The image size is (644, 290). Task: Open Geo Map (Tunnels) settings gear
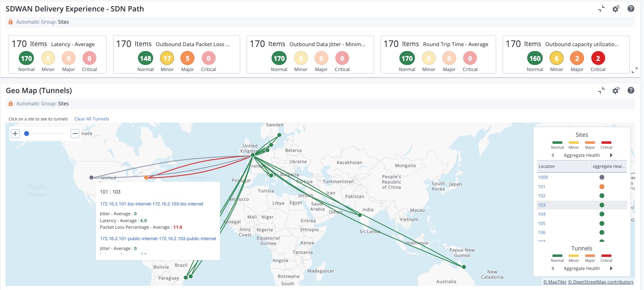point(616,90)
